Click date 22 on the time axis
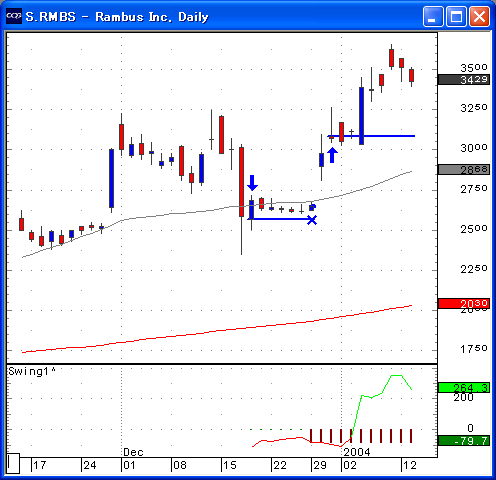Image resolution: width=496 pixels, height=480 pixels. click(279, 465)
